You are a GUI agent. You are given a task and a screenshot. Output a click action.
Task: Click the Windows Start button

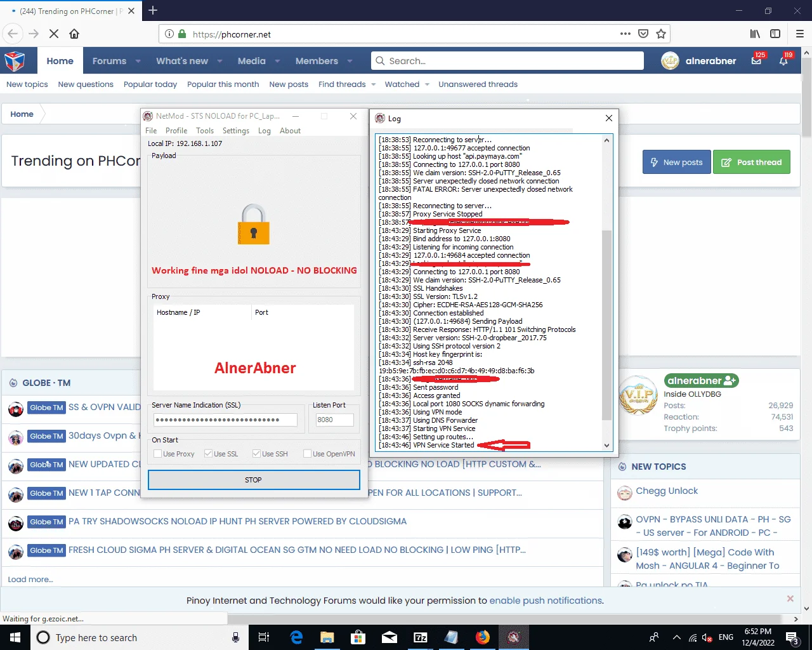pos(15,637)
